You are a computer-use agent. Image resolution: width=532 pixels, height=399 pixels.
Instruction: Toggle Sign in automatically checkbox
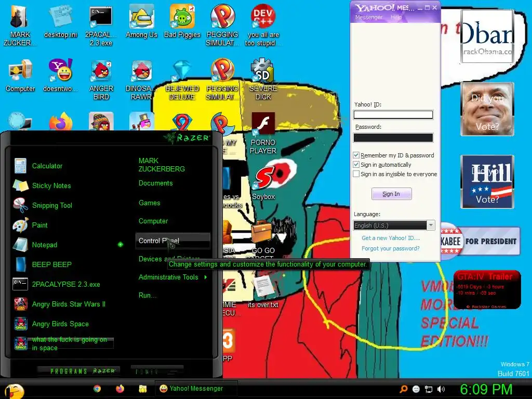tap(356, 165)
